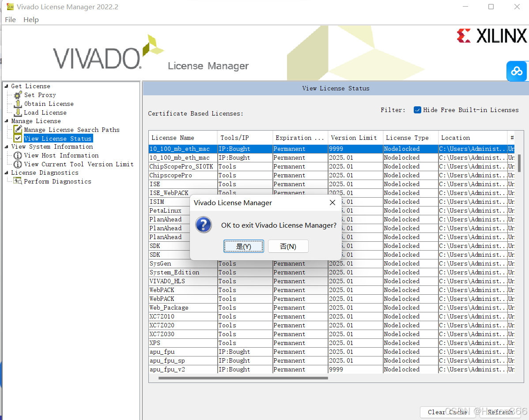Select the ISE license row

click(x=332, y=184)
